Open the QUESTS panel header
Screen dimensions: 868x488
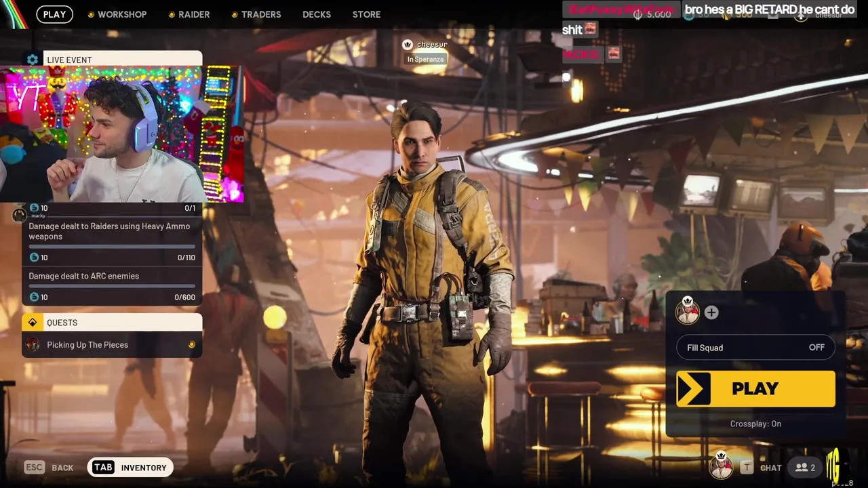[x=112, y=323]
